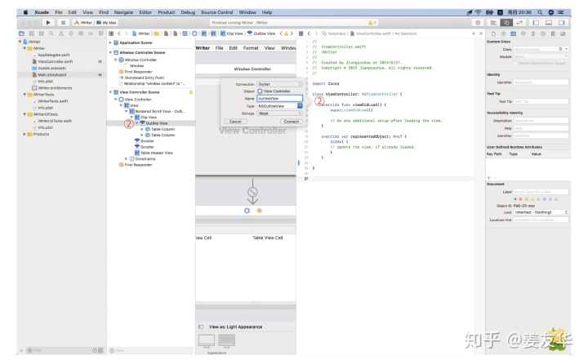588x364 pixels.
Task: Open the Source Control navigator icon
Action: [32, 33]
